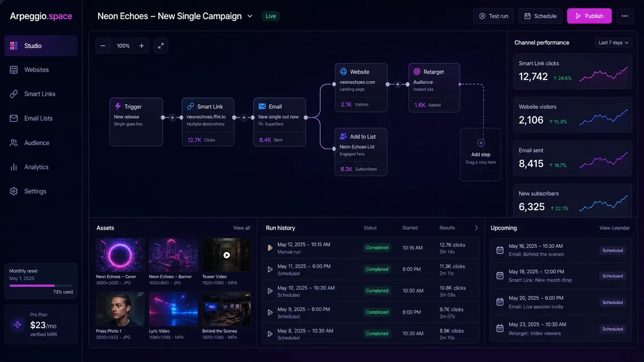644x362 pixels.
Task: Click Scheduled badge for Behind the scenes email
Action: (x=612, y=250)
